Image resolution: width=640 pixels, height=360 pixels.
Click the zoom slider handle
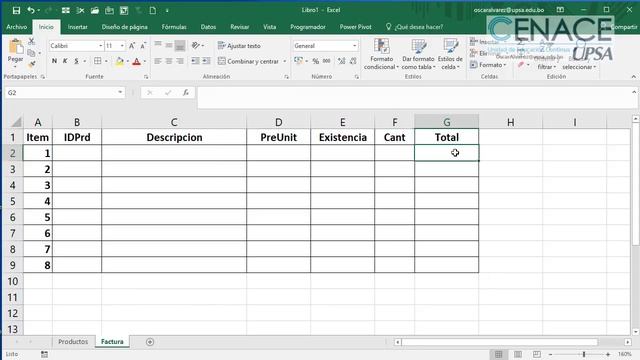(x=584, y=354)
